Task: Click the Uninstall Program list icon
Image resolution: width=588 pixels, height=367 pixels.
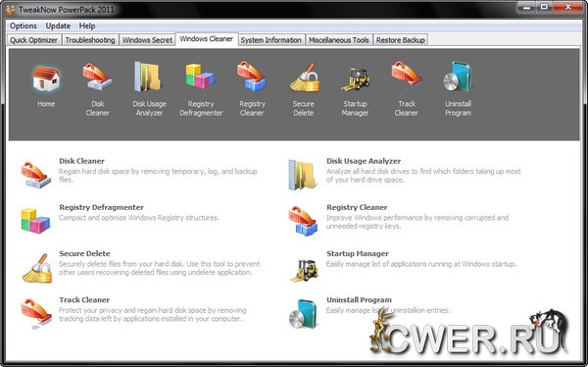Action: [x=303, y=314]
